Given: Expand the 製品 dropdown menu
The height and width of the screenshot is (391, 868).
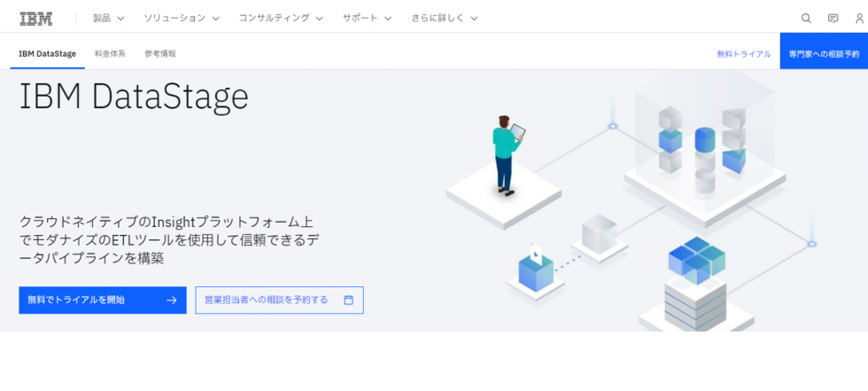Looking at the screenshot, I should pos(108,18).
